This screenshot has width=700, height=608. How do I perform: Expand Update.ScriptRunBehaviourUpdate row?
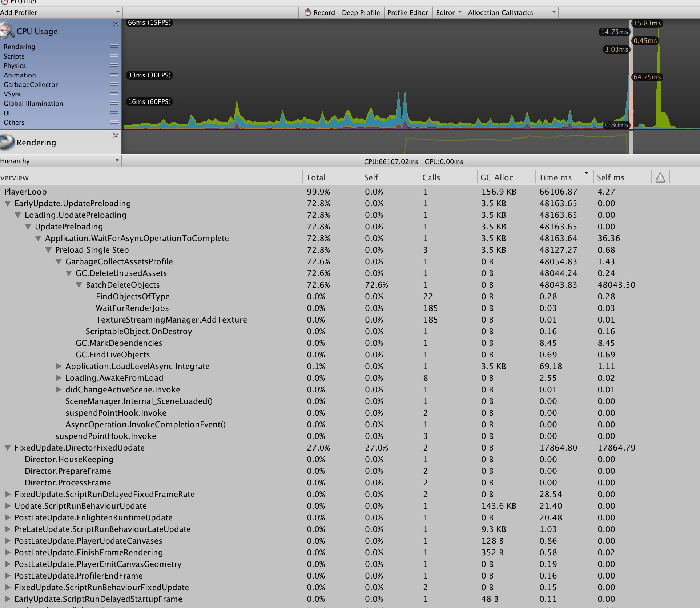7,506
